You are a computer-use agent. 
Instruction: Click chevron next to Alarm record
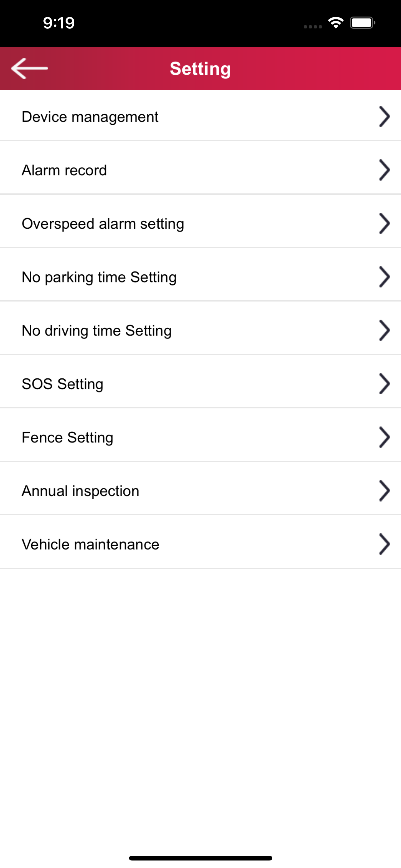pyautogui.click(x=384, y=170)
